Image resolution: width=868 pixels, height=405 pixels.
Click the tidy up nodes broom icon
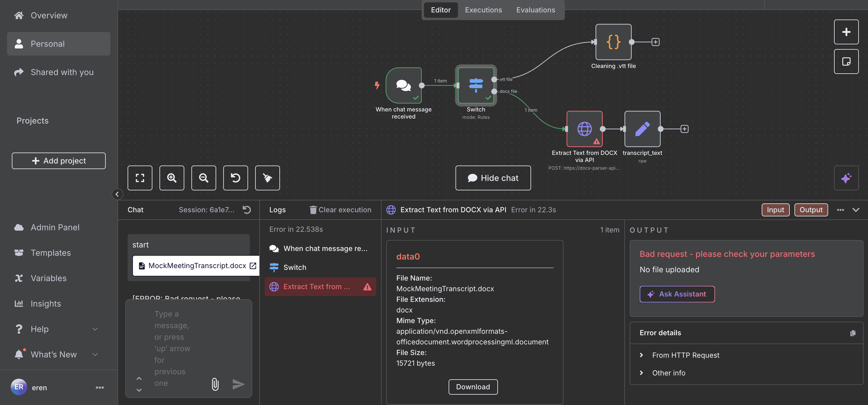coord(267,178)
